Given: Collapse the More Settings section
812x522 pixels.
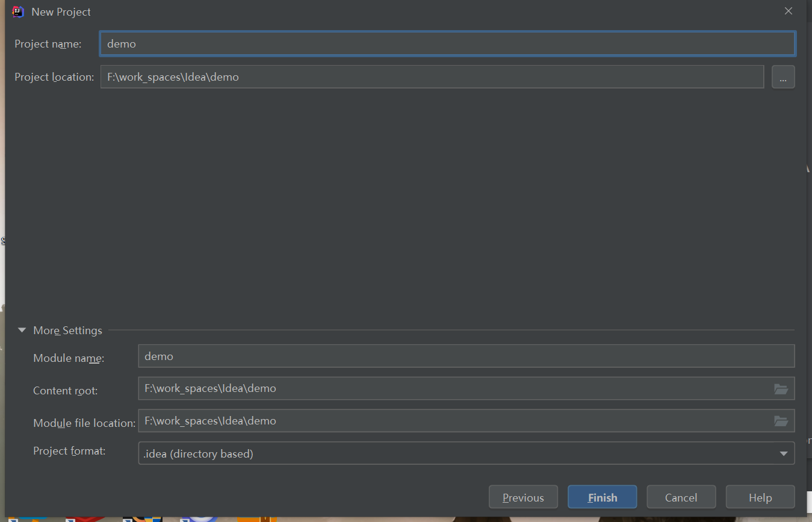Looking at the screenshot, I should click(22, 331).
